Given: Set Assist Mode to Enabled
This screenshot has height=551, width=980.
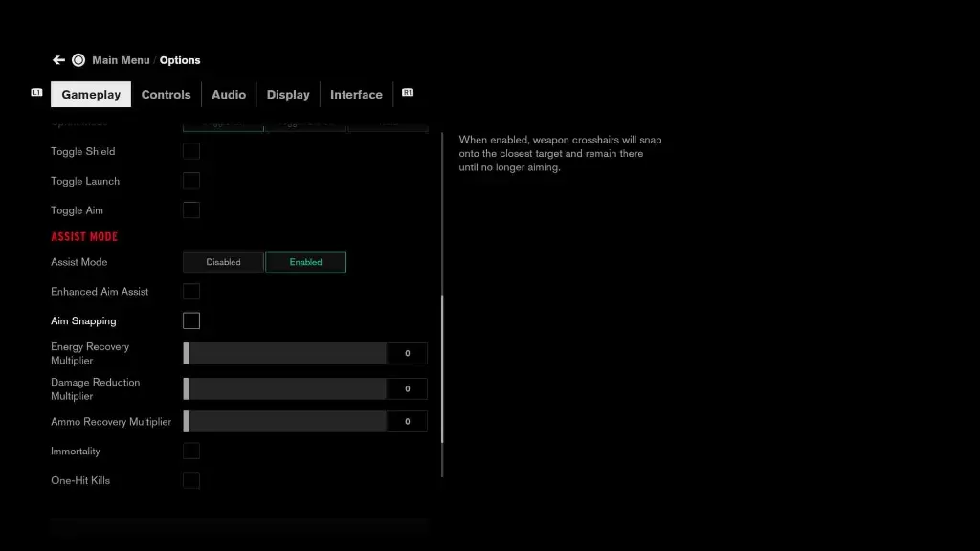Looking at the screenshot, I should (x=305, y=262).
